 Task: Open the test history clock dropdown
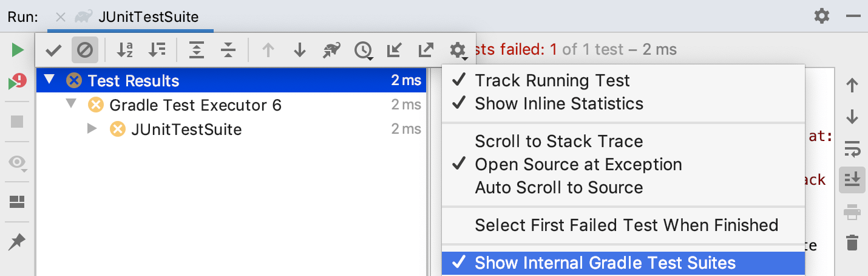pyautogui.click(x=364, y=50)
